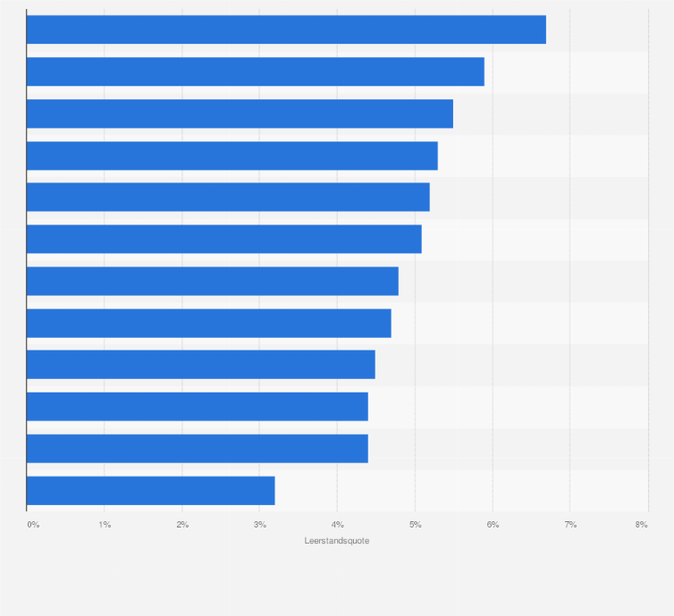
Task: Click the 5% axis tick label
Action: tap(416, 525)
